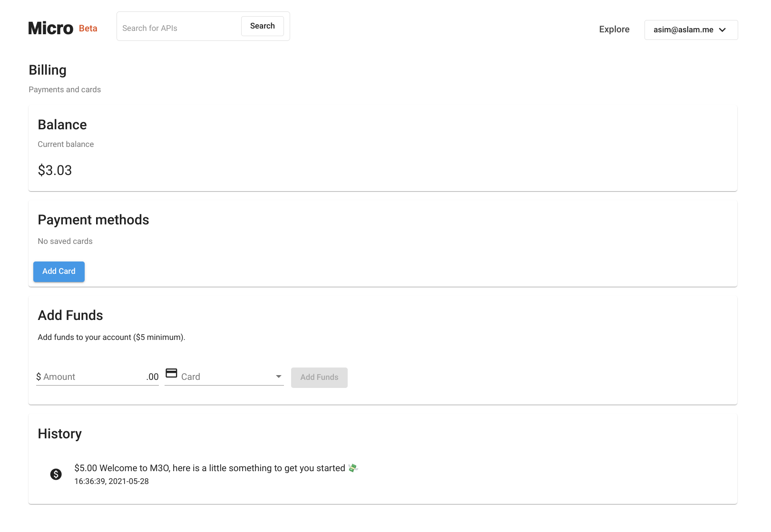Click the Billing page heading
771x532 pixels.
pos(48,70)
